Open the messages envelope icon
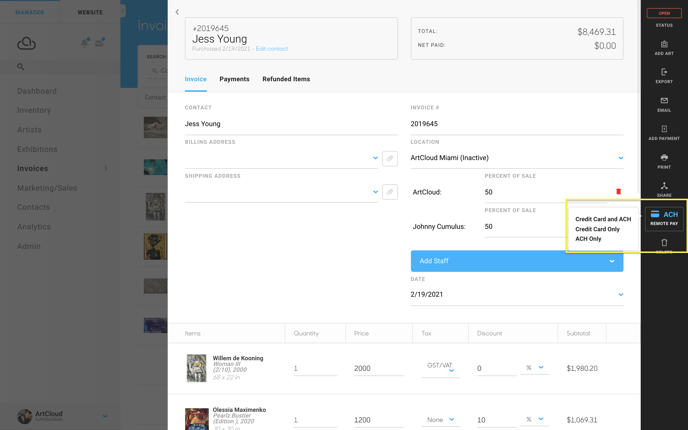The height and width of the screenshot is (430, 688). coord(100,43)
